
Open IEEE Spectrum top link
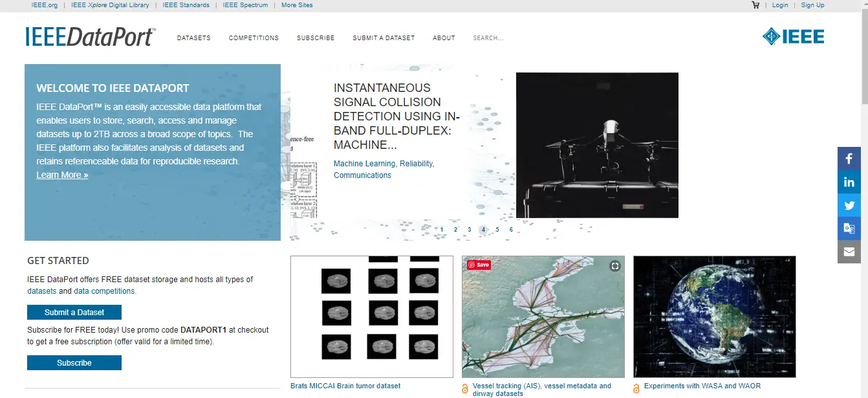coord(245,5)
